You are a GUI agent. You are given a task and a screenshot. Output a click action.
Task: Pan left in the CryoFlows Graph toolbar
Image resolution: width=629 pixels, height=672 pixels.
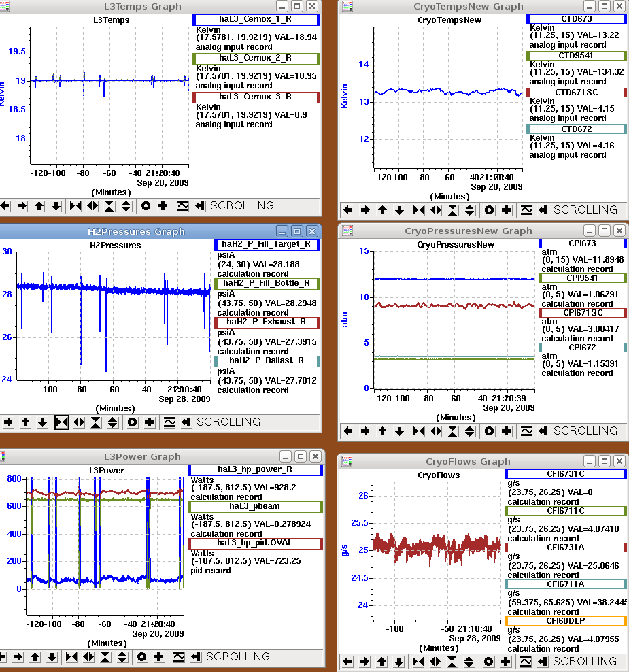click(347, 662)
